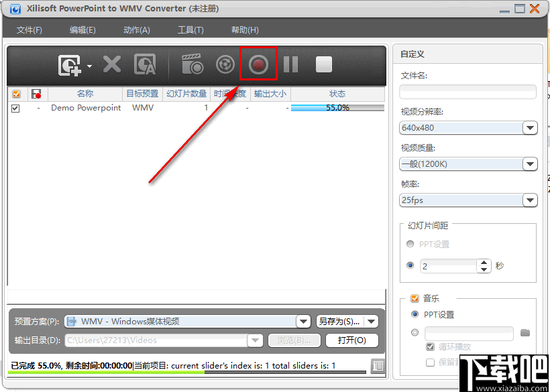Image resolution: width=550 pixels, height=392 pixels.
Task: Stop the conversion with the stop icon
Action: [323, 64]
